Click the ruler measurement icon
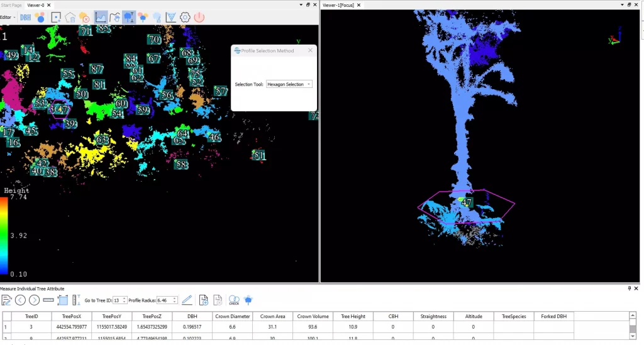 (x=48, y=300)
